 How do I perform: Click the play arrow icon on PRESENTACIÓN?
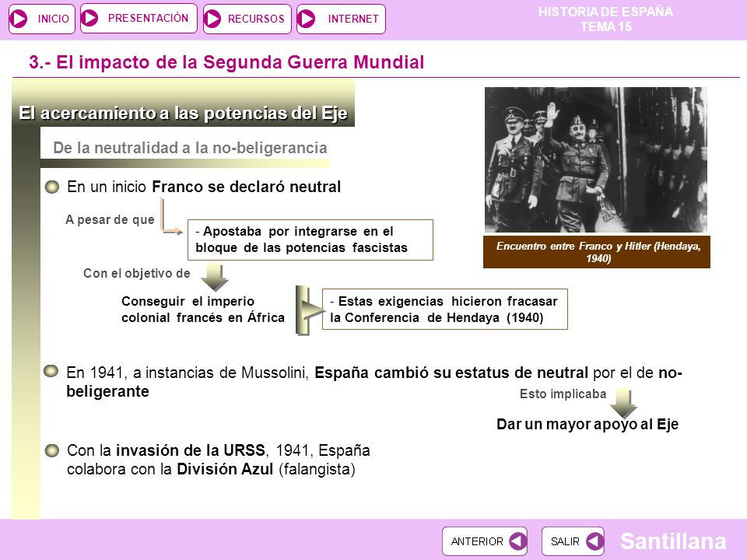tap(89, 18)
